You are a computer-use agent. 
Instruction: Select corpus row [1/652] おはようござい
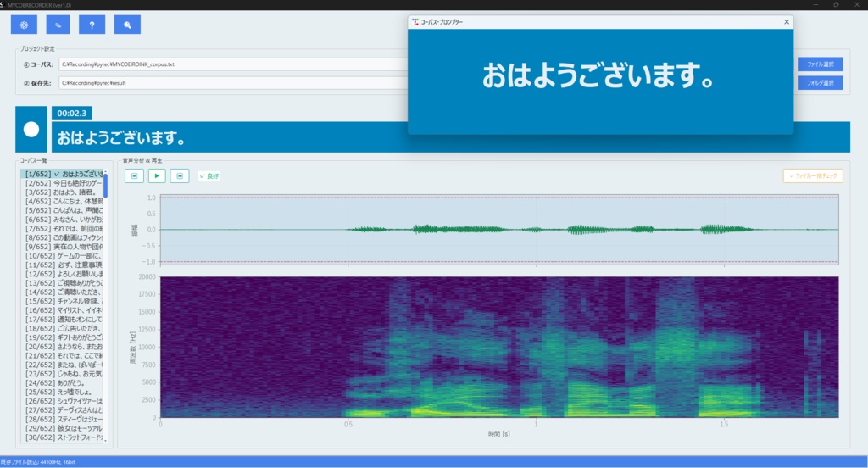click(62, 174)
